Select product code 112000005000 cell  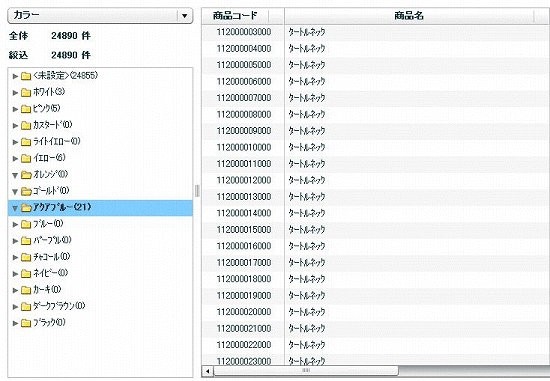[243, 65]
